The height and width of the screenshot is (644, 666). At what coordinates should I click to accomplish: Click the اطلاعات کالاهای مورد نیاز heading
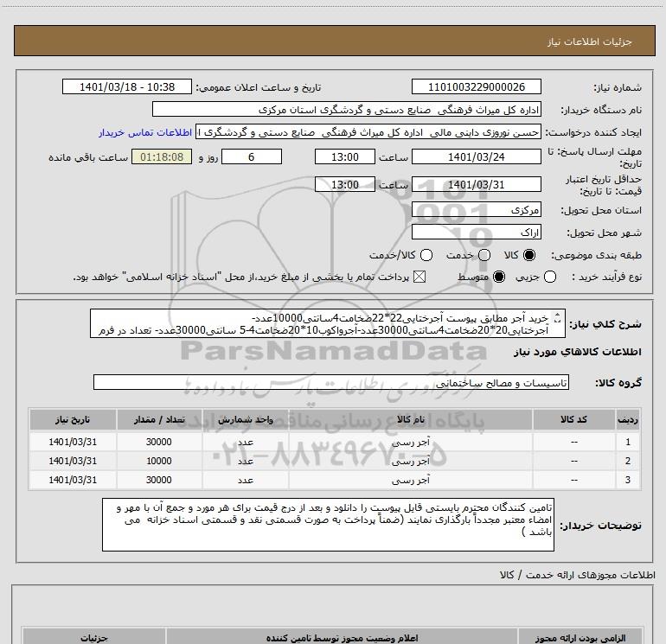(x=577, y=352)
